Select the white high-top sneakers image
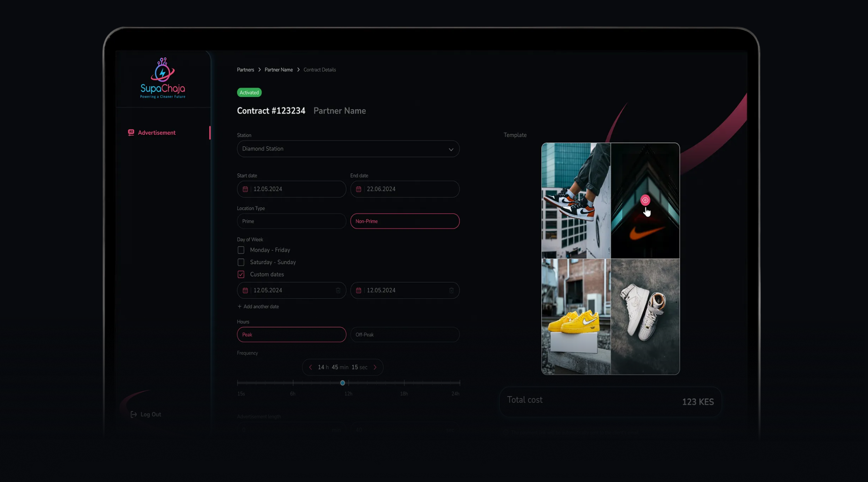The width and height of the screenshot is (868, 482). click(x=645, y=317)
